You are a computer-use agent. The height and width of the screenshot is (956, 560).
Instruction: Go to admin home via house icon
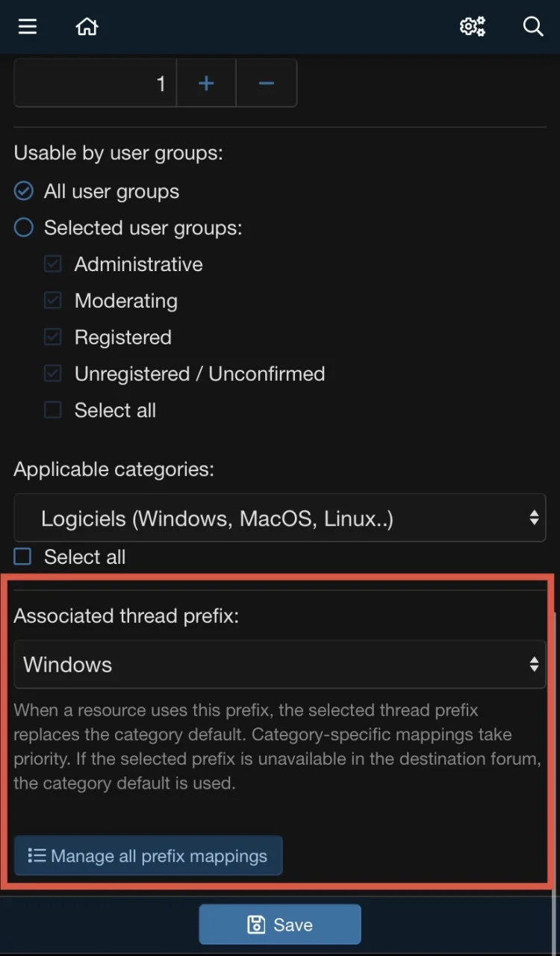point(87,27)
